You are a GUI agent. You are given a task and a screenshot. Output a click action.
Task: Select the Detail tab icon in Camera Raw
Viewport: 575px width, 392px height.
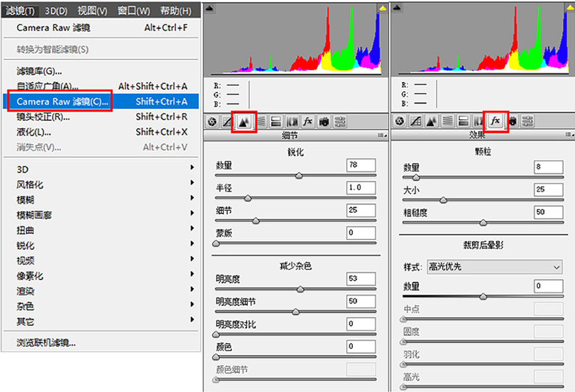244,122
